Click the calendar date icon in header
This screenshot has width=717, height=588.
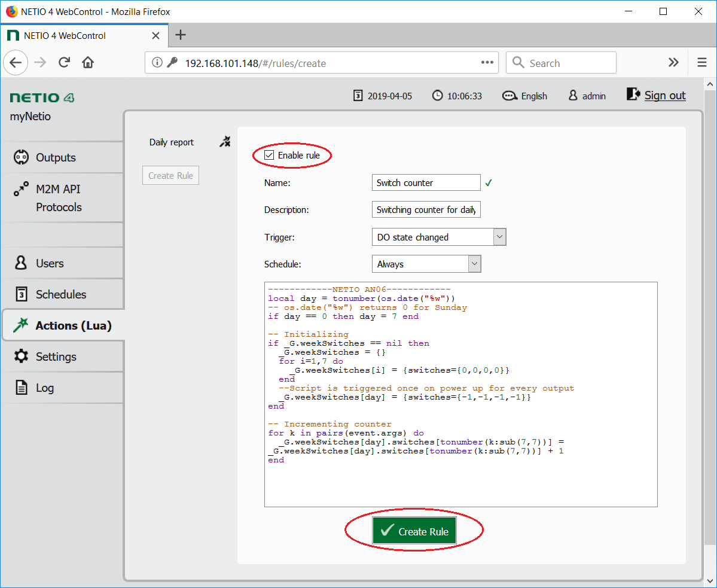358,96
